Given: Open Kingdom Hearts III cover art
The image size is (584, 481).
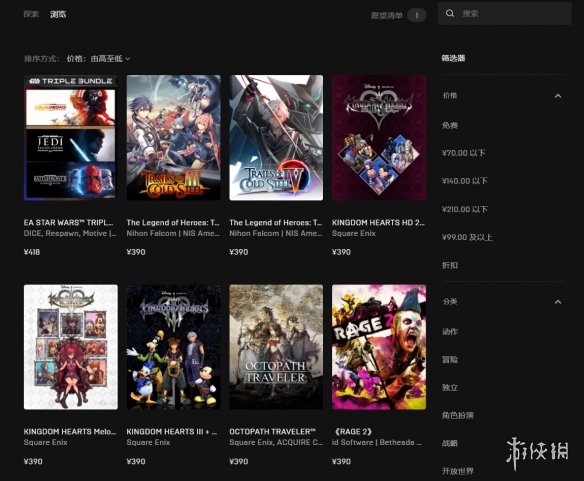Looking at the screenshot, I should click(174, 347).
